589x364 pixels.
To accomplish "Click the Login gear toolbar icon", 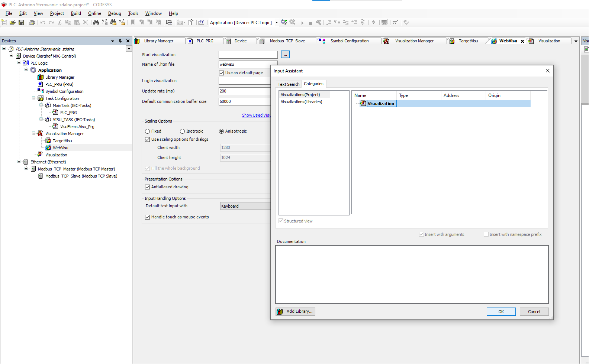I will (x=284, y=22).
